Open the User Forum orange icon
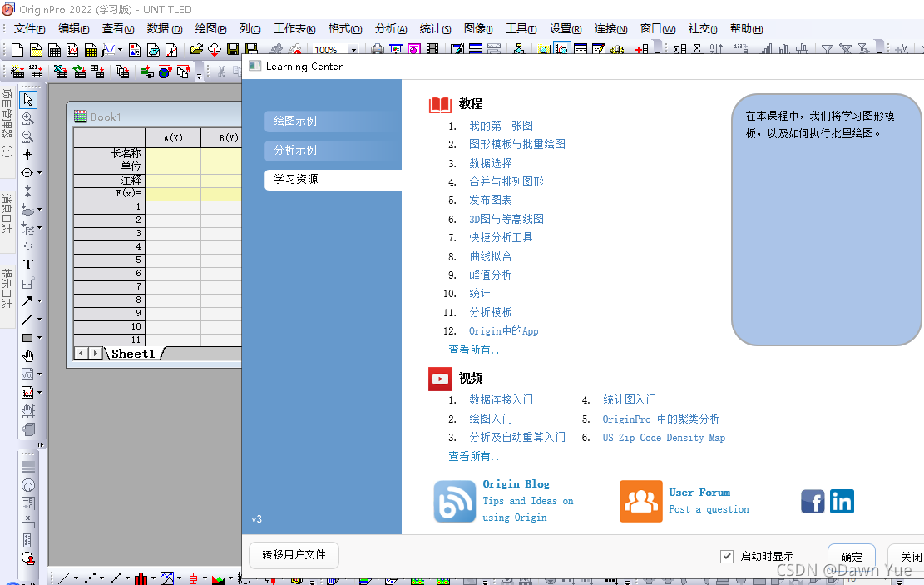 [x=640, y=501]
